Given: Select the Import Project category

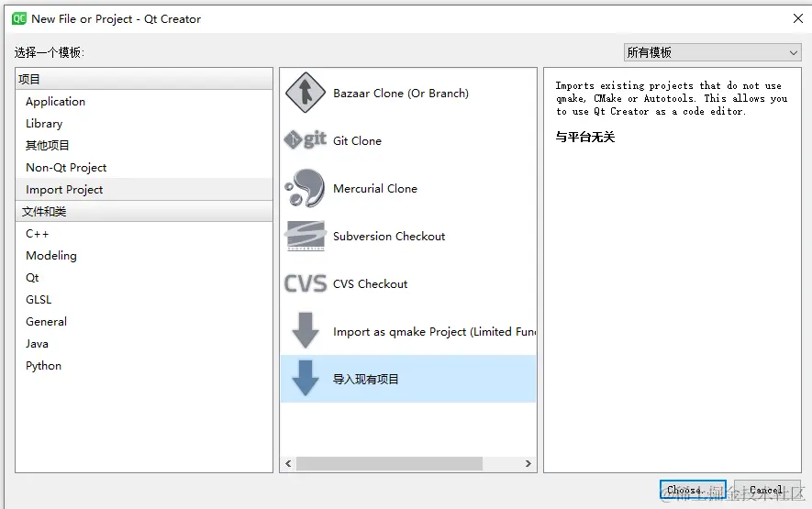Looking at the screenshot, I should (144, 190).
